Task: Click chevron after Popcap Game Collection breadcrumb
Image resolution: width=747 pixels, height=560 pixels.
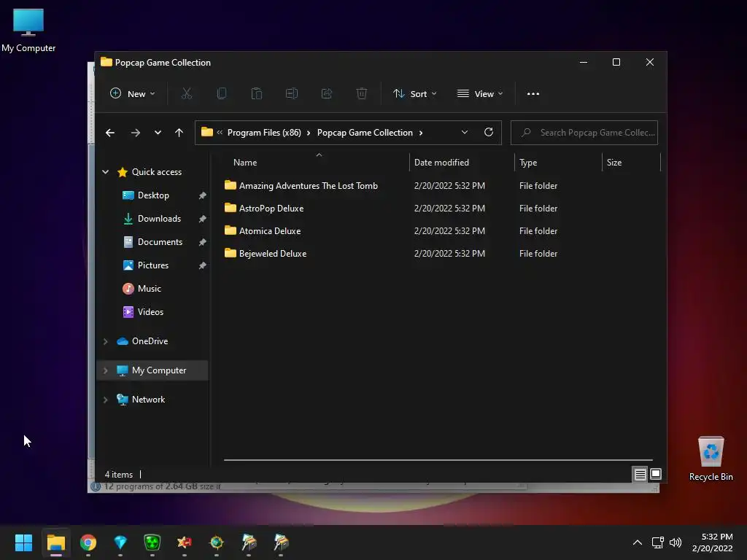Action: [x=421, y=133]
